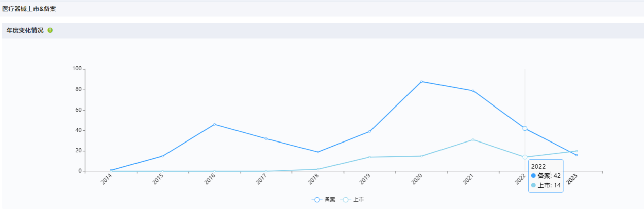Select the 上市 data point for 2019
The image size is (644, 213).
click(369, 157)
